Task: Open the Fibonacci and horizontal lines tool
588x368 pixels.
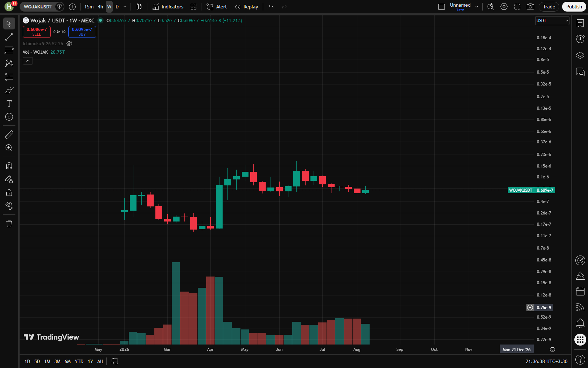Action: 9,50
